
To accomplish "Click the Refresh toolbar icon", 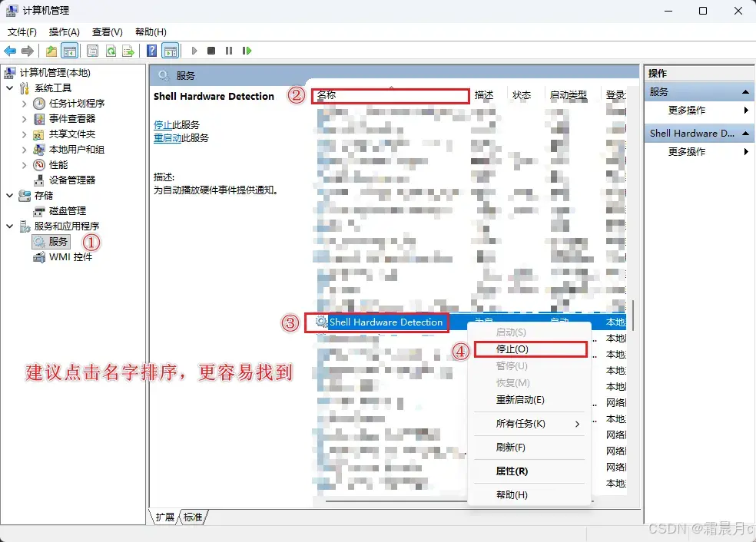I will (111, 51).
